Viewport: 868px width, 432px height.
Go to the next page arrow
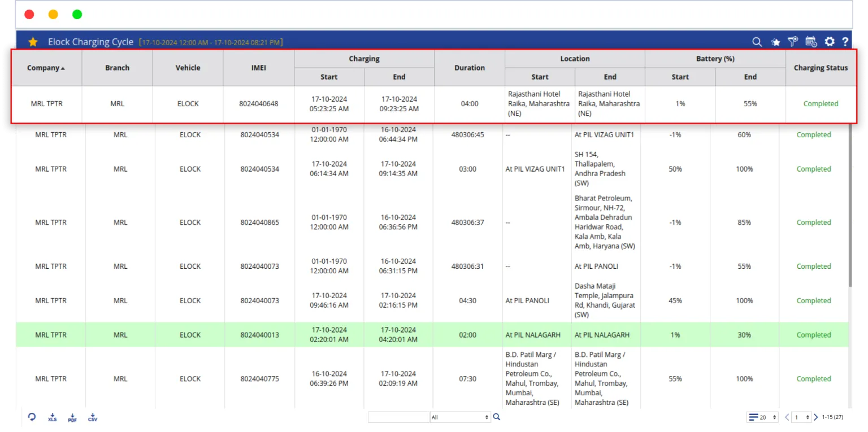[815, 417]
